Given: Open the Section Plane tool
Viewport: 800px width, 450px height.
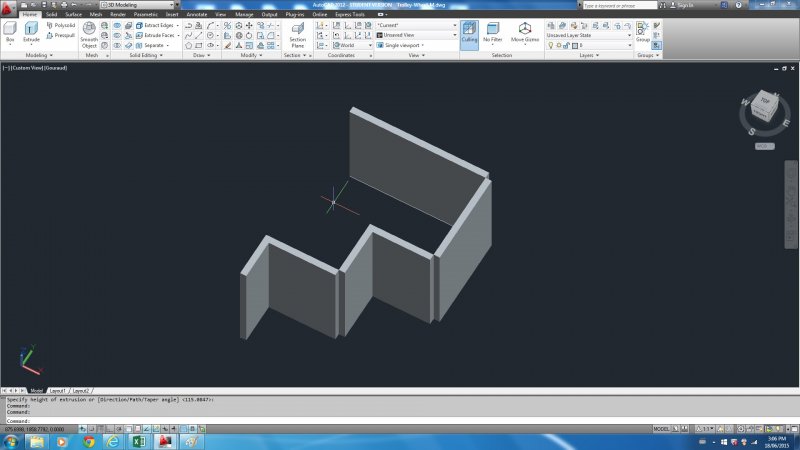Looking at the screenshot, I should [297, 35].
